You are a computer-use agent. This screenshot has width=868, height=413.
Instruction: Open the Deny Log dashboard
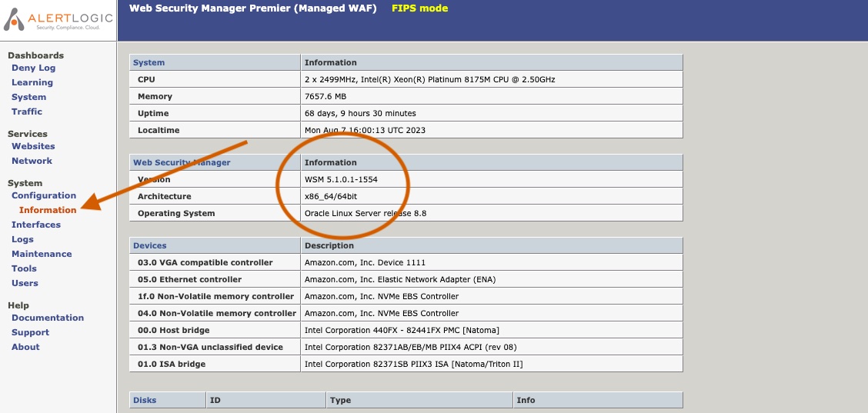point(34,68)
